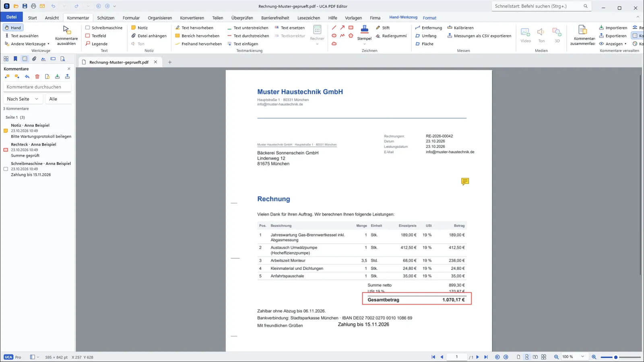Select the cloud shape tool
The height and width of the screenshot is (362, 644).
tap(334, 43)
